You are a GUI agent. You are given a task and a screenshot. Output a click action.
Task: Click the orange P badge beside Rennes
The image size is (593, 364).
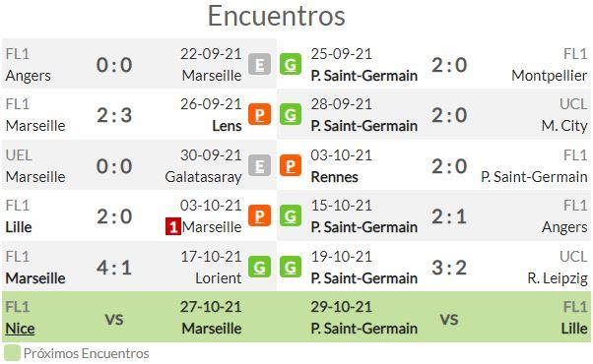click(291, 165)
